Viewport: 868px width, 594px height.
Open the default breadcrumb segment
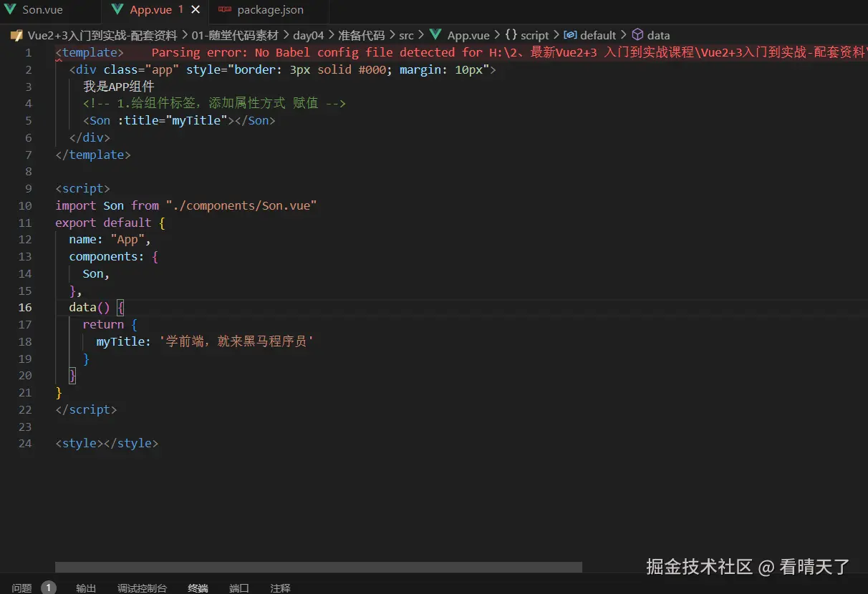coord(598,35)
